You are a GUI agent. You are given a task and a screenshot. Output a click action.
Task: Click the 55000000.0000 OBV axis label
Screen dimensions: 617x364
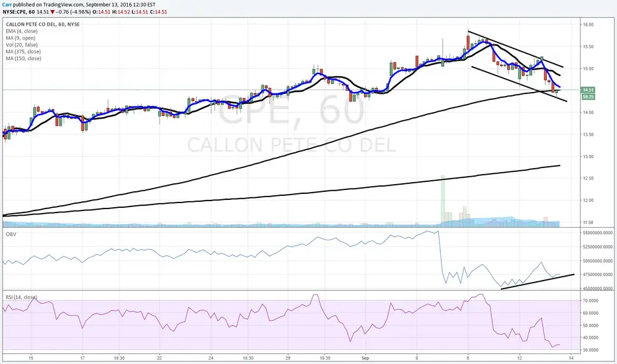597,233
